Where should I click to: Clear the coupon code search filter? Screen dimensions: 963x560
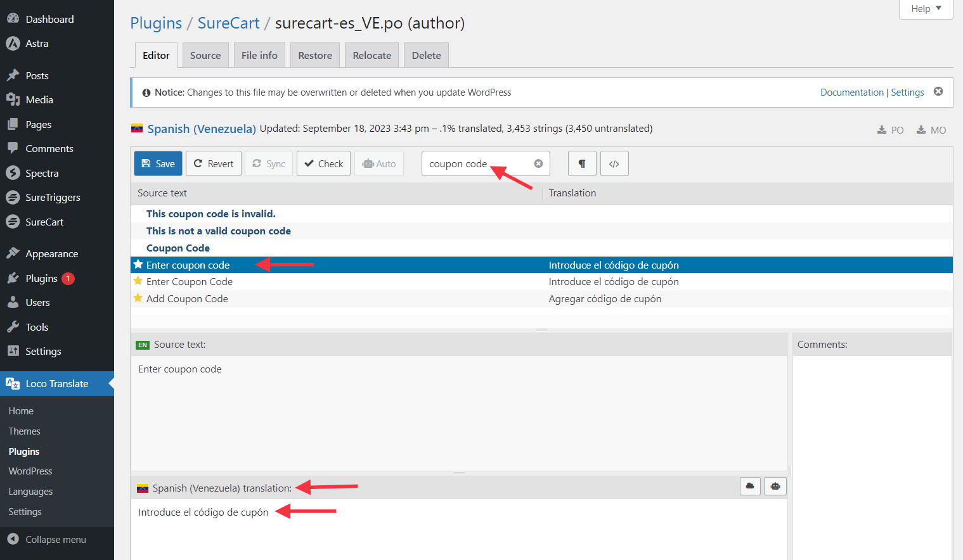click(538, 163)
